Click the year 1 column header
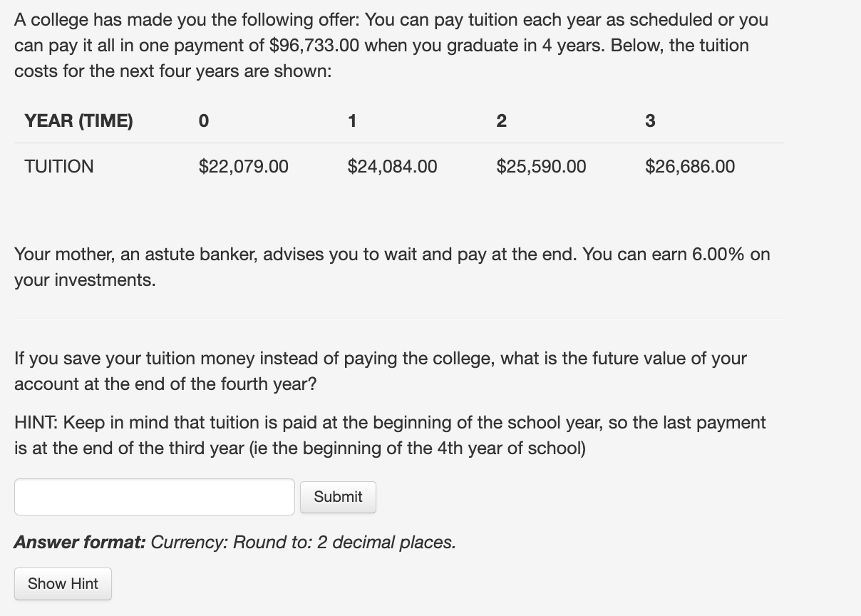 352,120
